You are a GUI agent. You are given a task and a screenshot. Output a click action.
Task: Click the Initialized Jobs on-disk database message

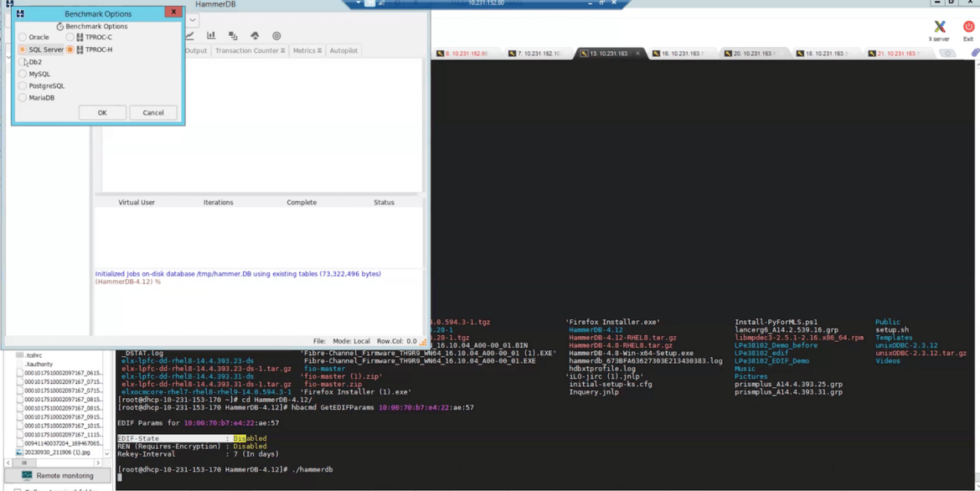(x=238, y=274)
